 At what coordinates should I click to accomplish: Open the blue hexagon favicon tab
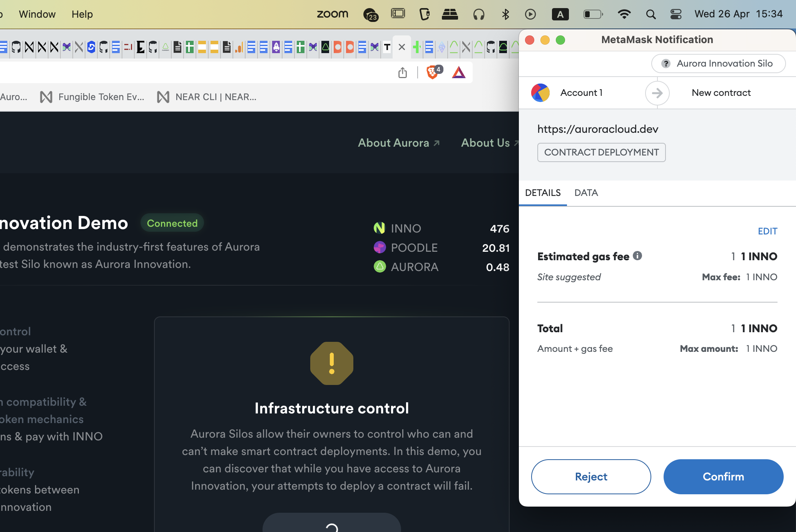point(91,47)
